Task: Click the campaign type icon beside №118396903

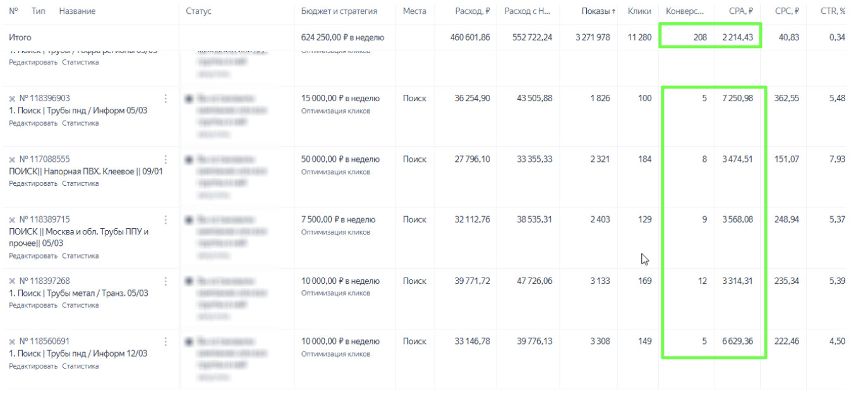Action: pyautogui.click(x=12, y=99)
